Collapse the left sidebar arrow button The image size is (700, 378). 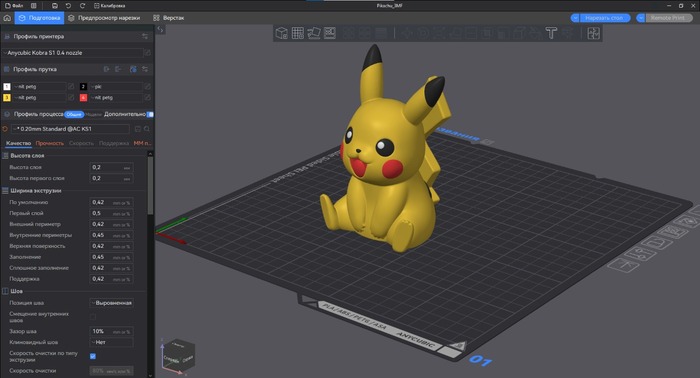point(160,29)
